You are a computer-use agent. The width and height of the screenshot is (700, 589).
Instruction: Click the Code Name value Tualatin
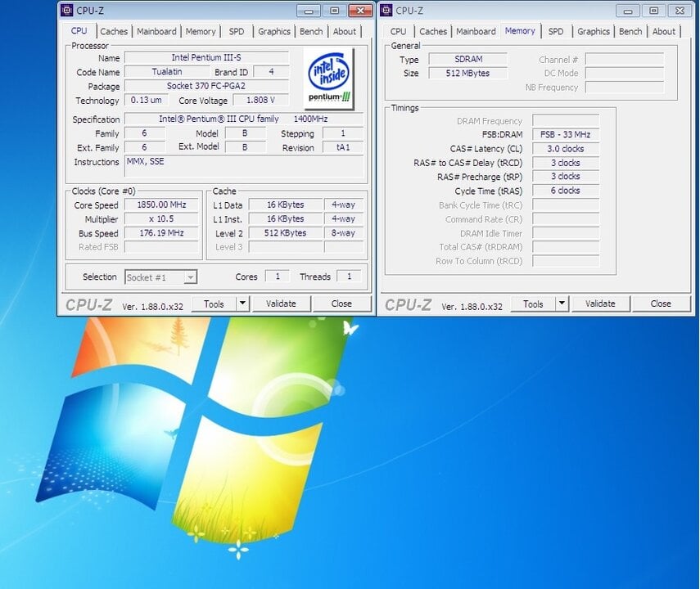(x=167, y=72)
